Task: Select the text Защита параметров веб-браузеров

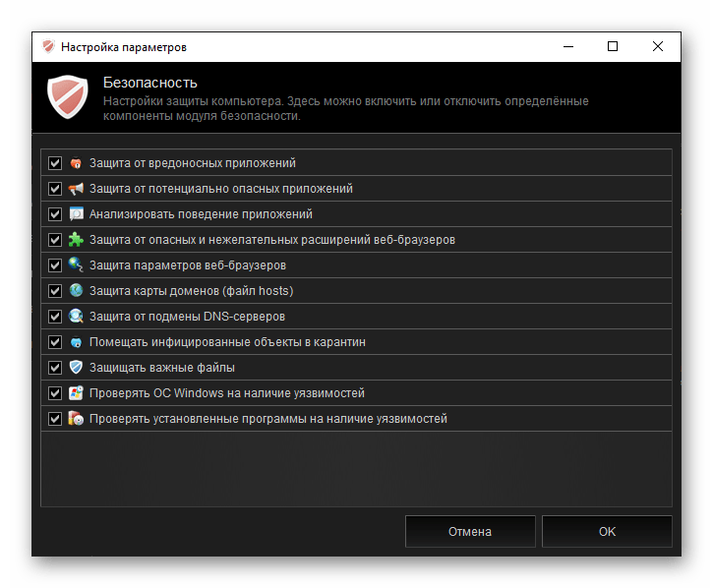Action: (x=188, y=265)
